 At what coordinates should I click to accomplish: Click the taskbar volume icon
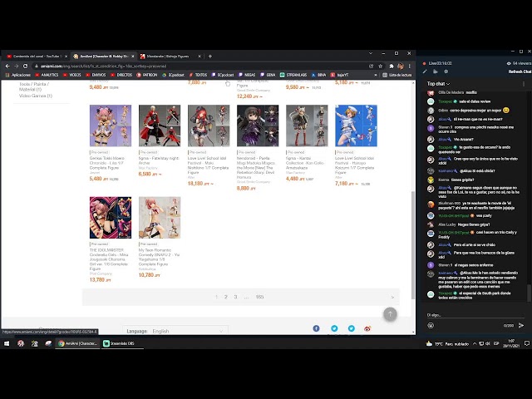[488, 343]
